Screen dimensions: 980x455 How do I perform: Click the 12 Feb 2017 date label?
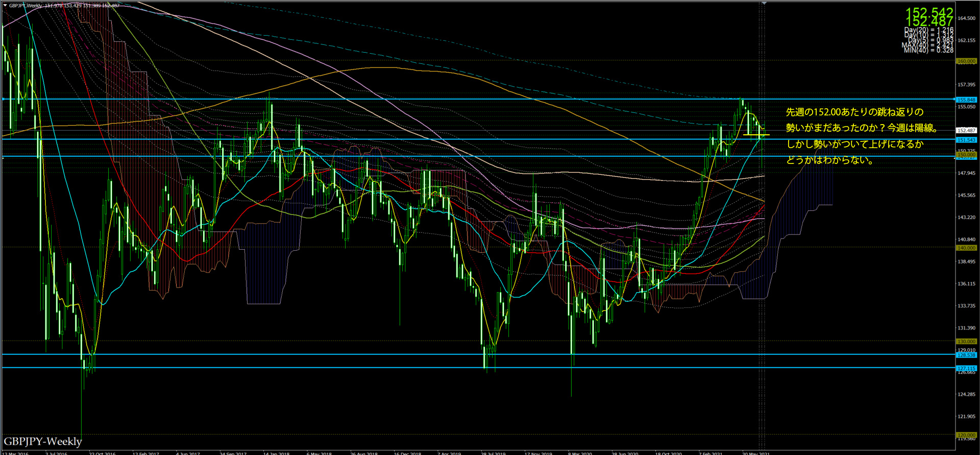pyautogui.click(x=146, y=453)
